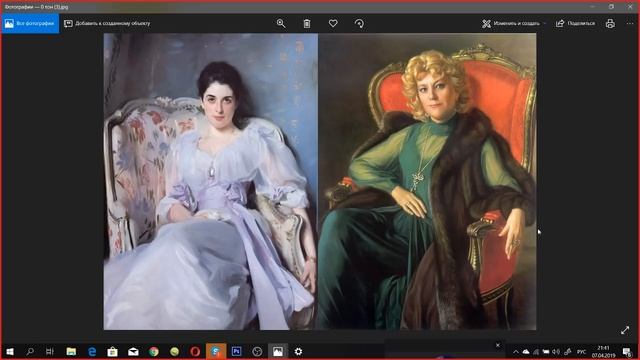Open the three-dots more options menu

pos(630,24)
